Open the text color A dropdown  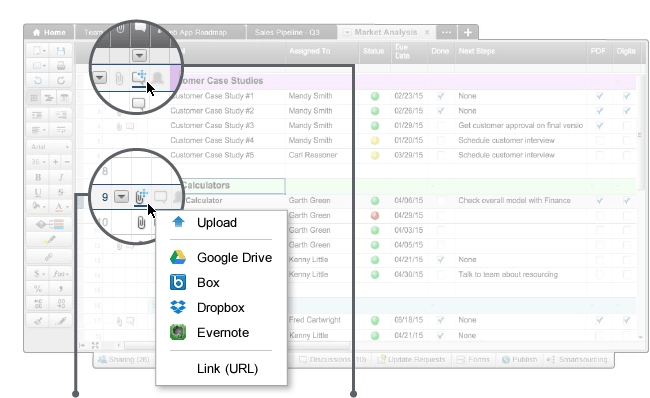[61, 206]
